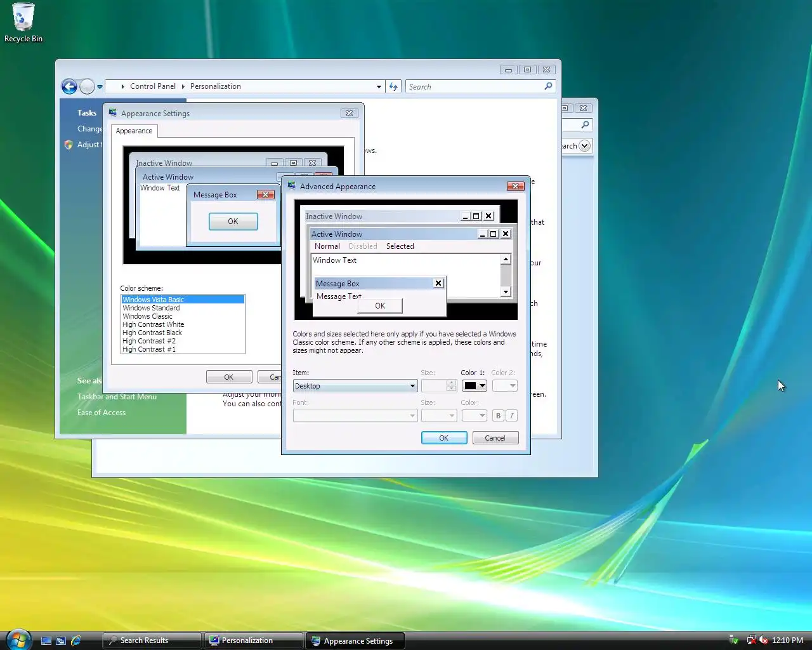Open Ease of Access link
The image size is (812, 650).
(x=101, y=413)
